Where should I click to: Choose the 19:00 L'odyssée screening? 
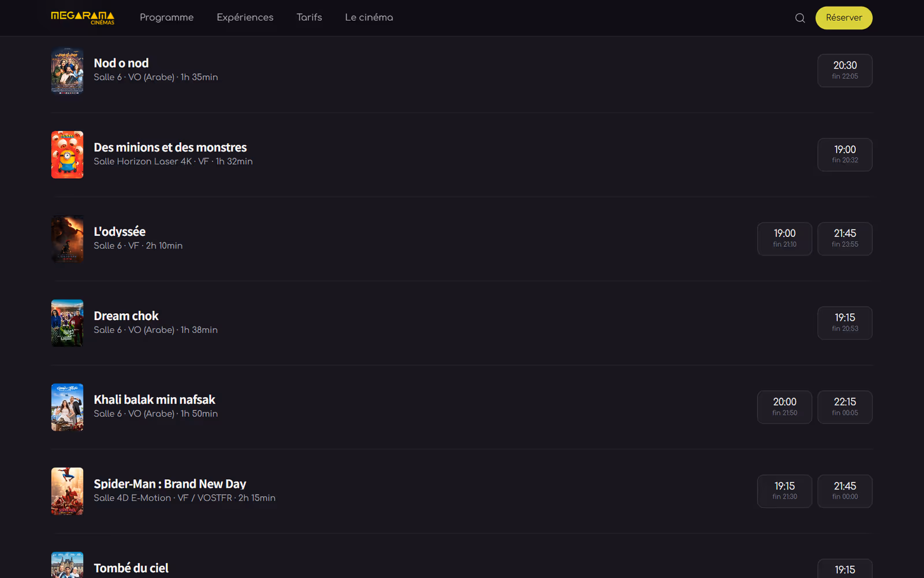pyautogui.click(x=785, y=239)
